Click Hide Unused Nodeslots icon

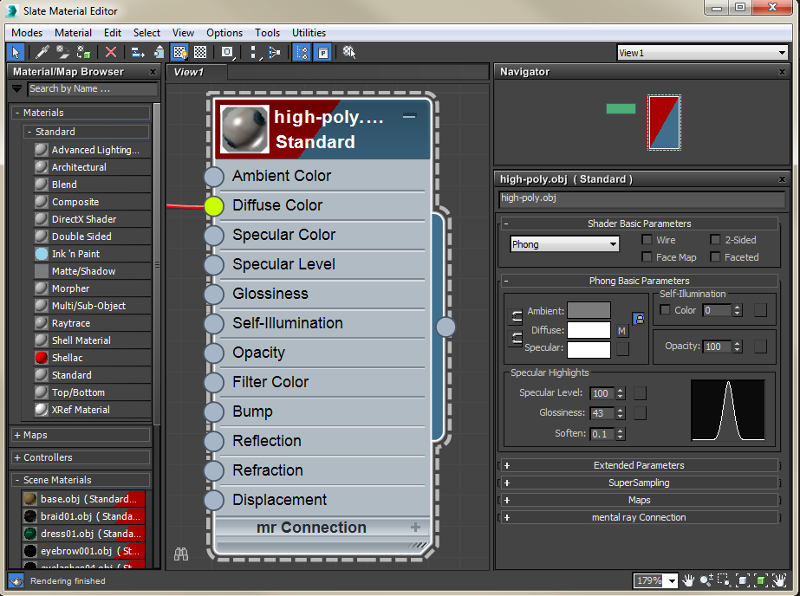[159, 52]
